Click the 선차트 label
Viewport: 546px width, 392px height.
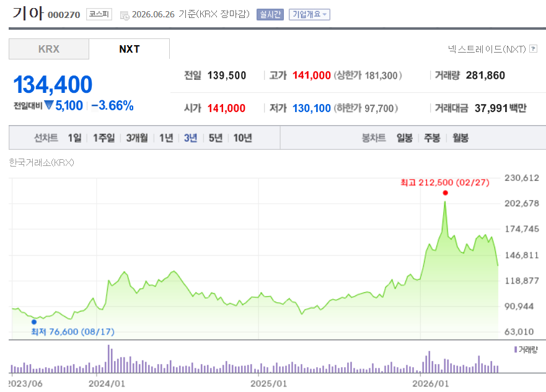pyautogui.click(x=46, y=138)
